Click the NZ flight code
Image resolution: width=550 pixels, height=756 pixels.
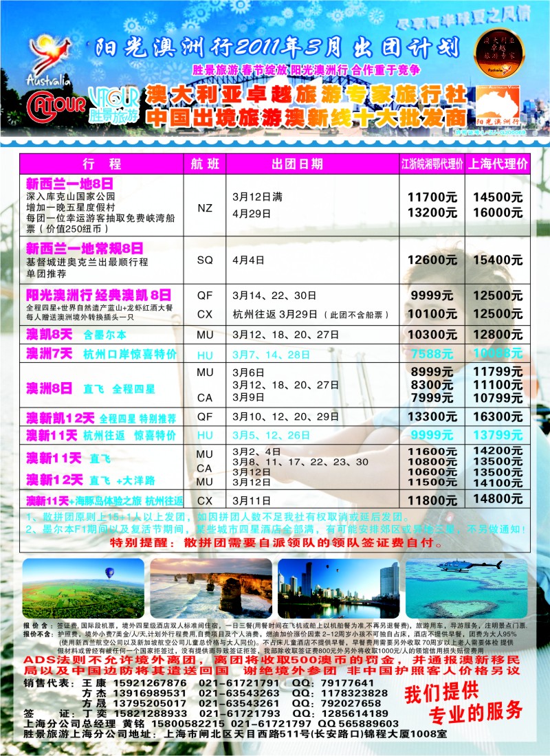click(205, 208)
